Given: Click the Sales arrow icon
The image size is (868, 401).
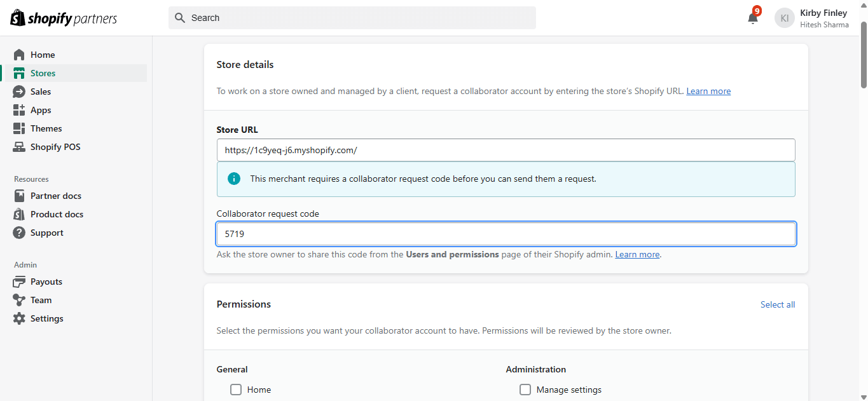Looking at the screenshot, I should pyautogui.click(x=19, y=92).
